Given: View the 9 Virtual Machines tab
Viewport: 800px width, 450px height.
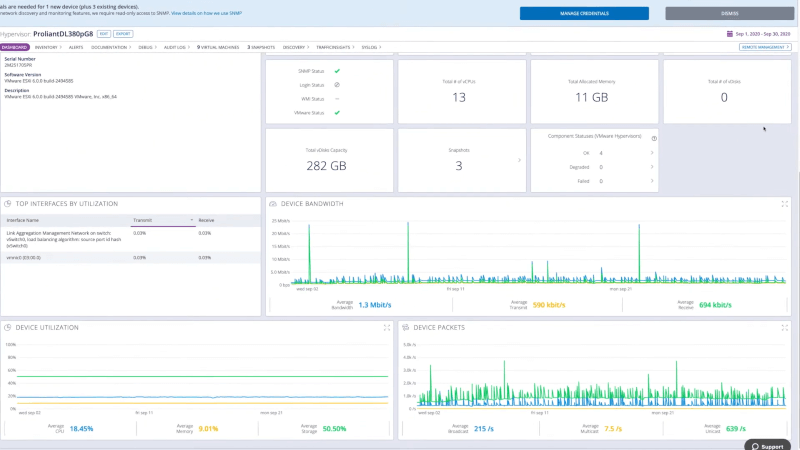Looking at the screenshot, I should (x=218, y=47).
